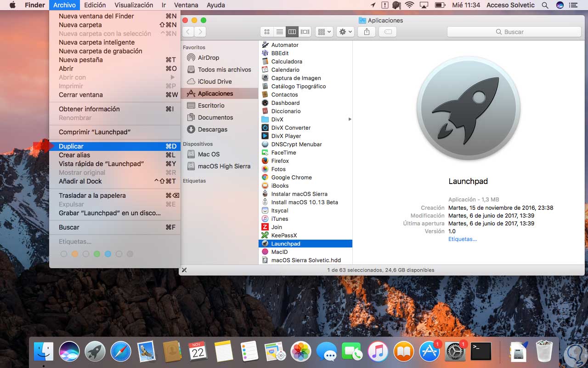
Task: Open the Edición menu
Action: [95, 5]
